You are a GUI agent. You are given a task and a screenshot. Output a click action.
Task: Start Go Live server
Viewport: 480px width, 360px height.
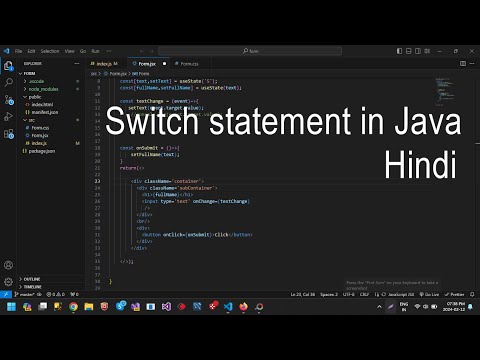click(x=429, y=294)
